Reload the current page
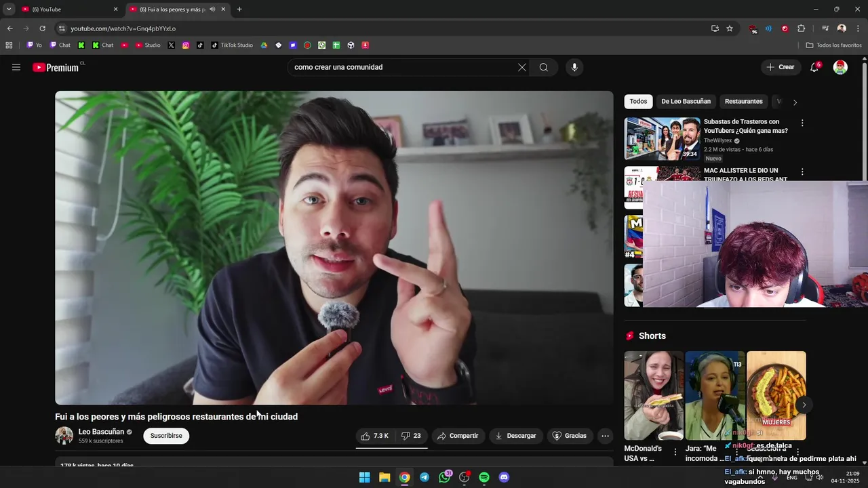The image size is (868, 488). 42,28
